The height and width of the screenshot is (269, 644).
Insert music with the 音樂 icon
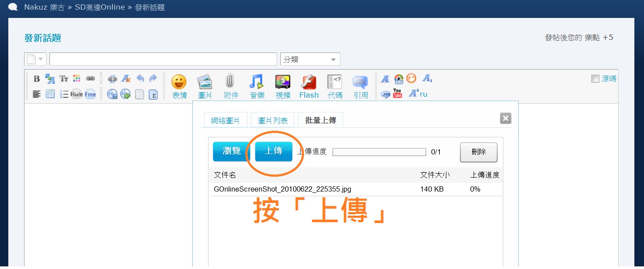click(x=257, y=86)
